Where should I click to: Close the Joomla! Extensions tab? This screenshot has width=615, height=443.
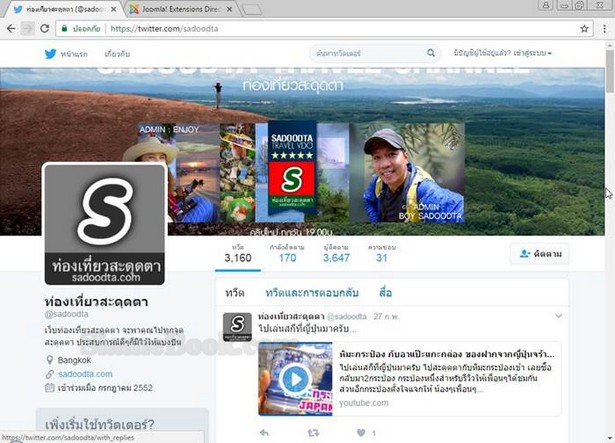click(x=229, y=9)
